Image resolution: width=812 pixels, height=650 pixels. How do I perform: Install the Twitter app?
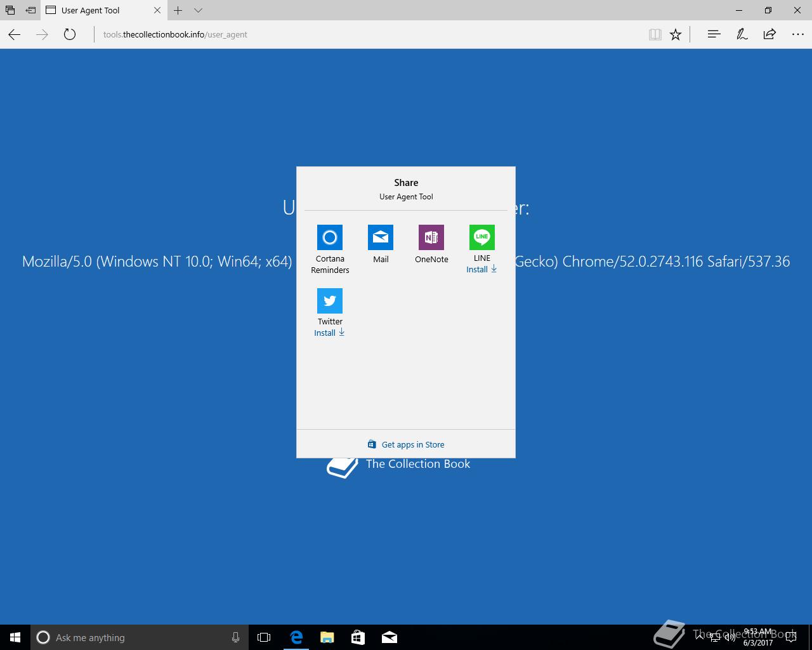[x=329, y=333]
